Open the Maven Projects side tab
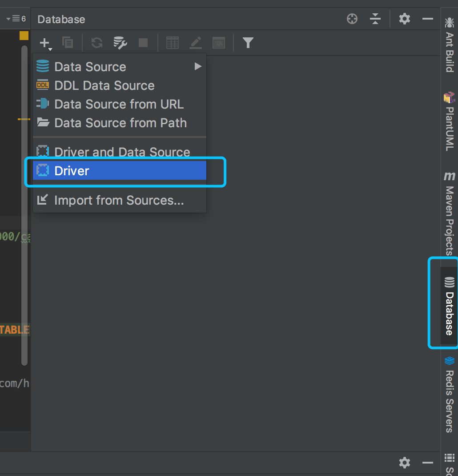Image resolution: width=458 pixels, height=476 pixels. click(450, 214)
